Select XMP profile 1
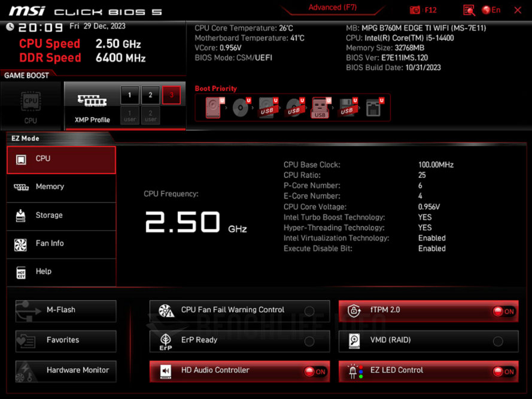This screenshot has height=399, width=532. pyautogui.click(x=130, y=95)
